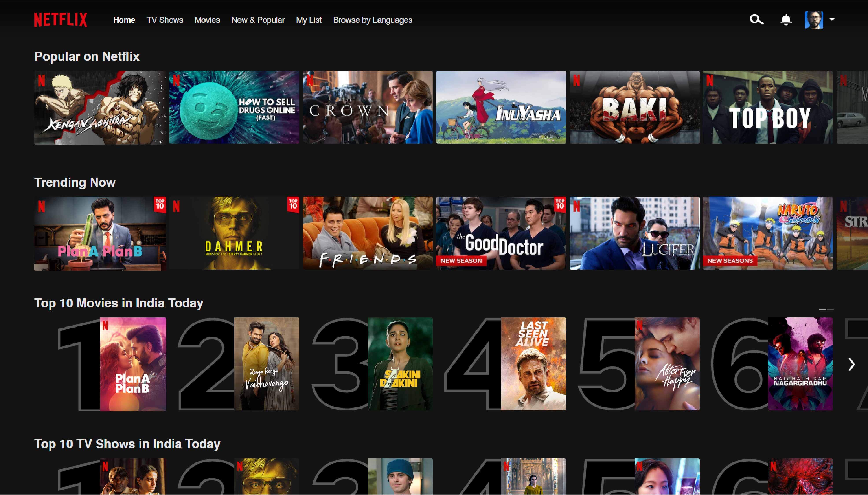The width and height of the screenshot is (868, 495).
Task: Click the Trending Now heading
Action: click(75, 182)
